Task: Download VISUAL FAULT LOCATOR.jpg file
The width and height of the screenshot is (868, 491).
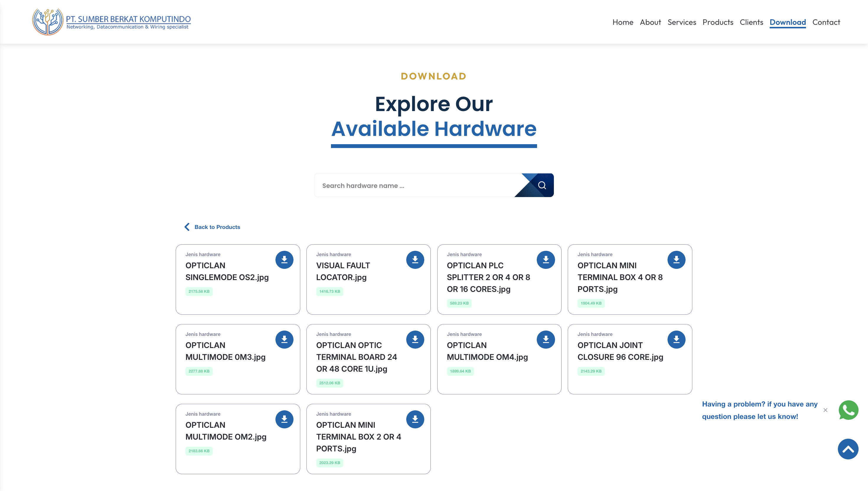Action: 415,260
